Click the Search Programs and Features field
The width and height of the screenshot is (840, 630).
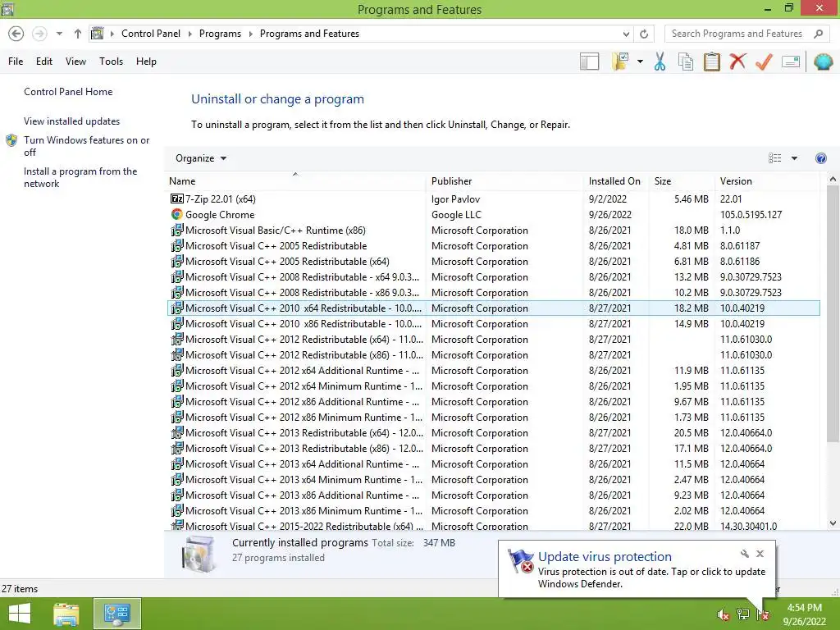click(x=748, y=34)
